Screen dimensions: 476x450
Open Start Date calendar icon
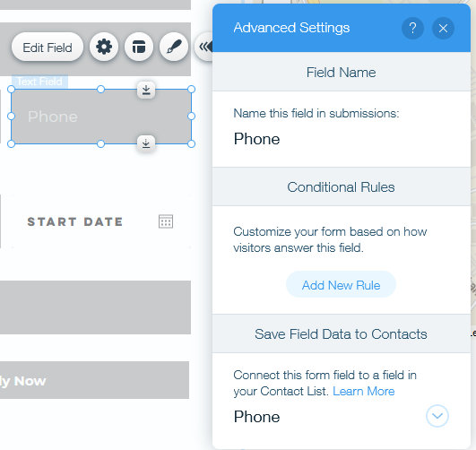click(x=166, y=221)
